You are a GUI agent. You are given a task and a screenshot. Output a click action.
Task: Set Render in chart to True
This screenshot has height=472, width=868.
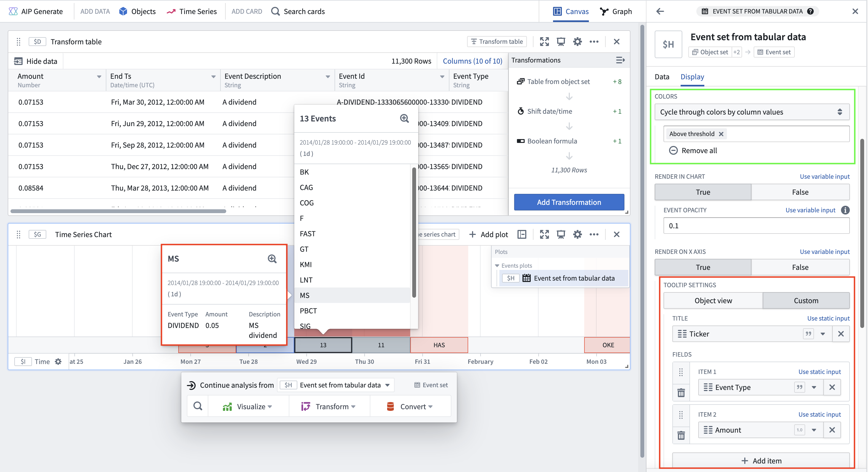(x=703, y=192)
